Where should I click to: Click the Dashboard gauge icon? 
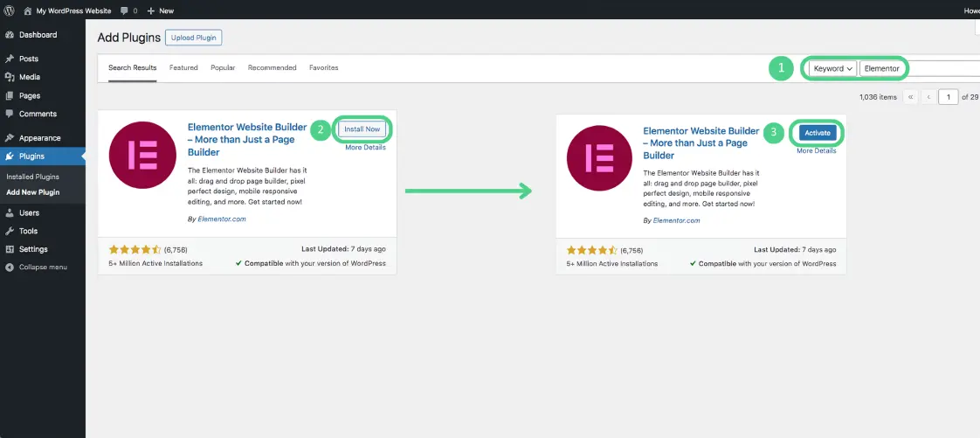10,35
